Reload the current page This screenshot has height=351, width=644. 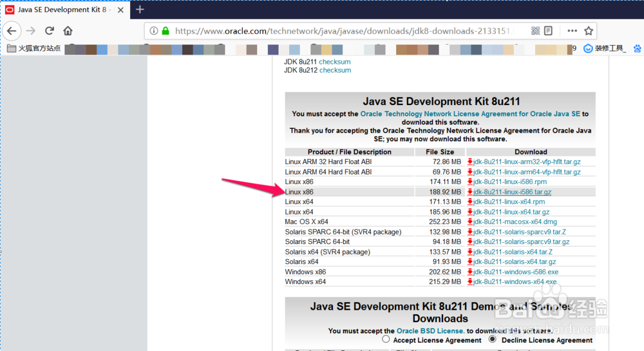(50, 31)
